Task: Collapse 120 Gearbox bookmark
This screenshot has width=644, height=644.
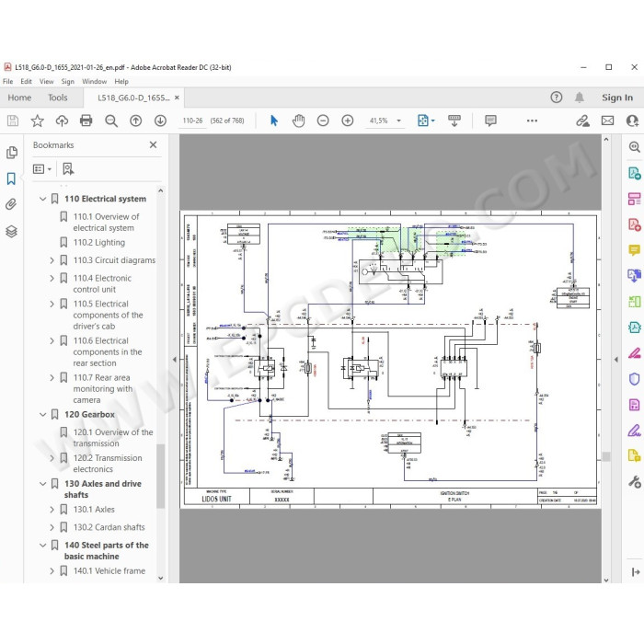Action: tap(42, 414)
